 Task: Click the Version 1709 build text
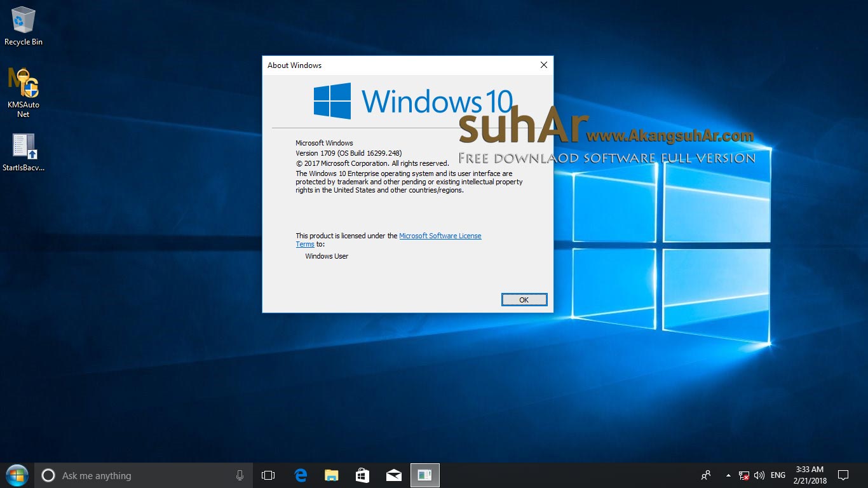[x=349, y=153]
